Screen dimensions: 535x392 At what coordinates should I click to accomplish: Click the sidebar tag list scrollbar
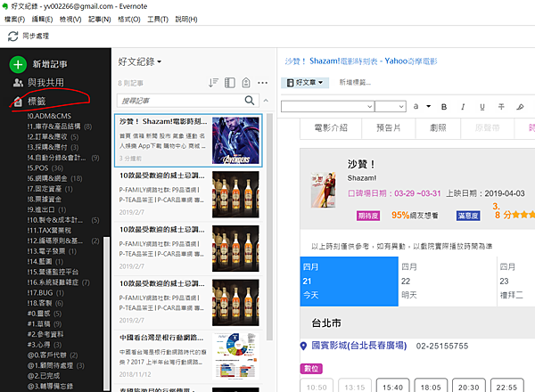tap(106, 314)
